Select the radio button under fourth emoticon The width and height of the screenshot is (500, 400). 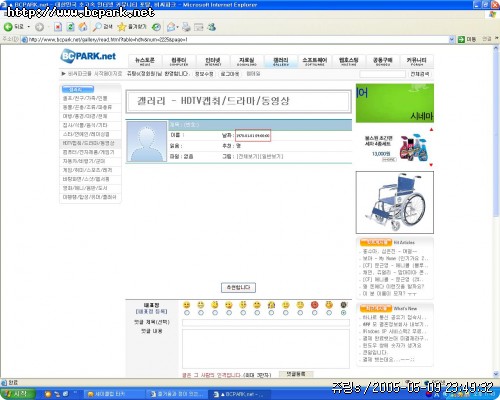click(x=229, y=313)
